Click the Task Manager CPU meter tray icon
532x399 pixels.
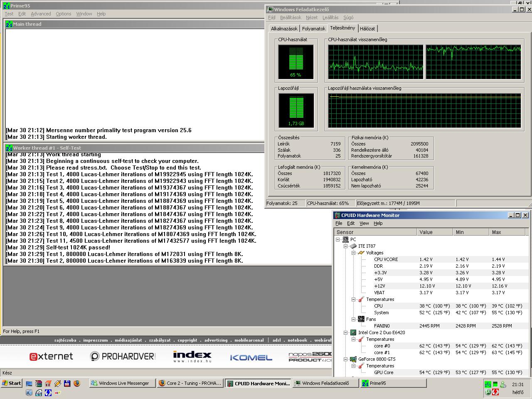495,384
